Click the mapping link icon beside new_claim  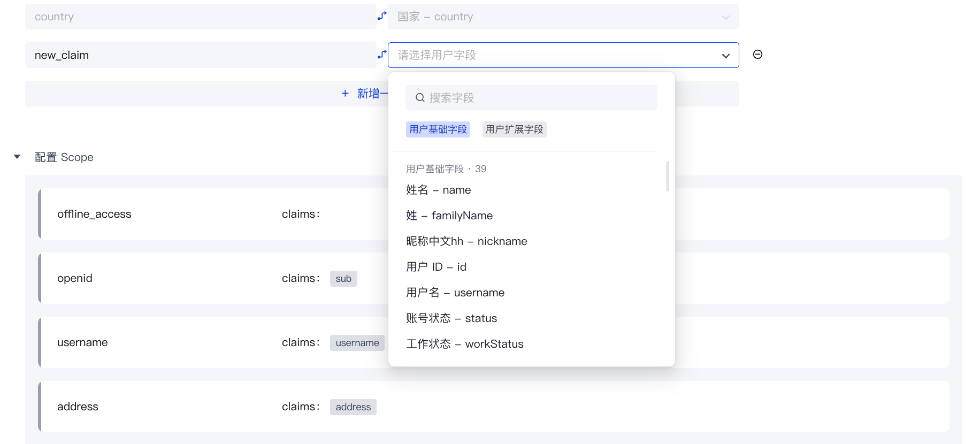tap(382, 55)
